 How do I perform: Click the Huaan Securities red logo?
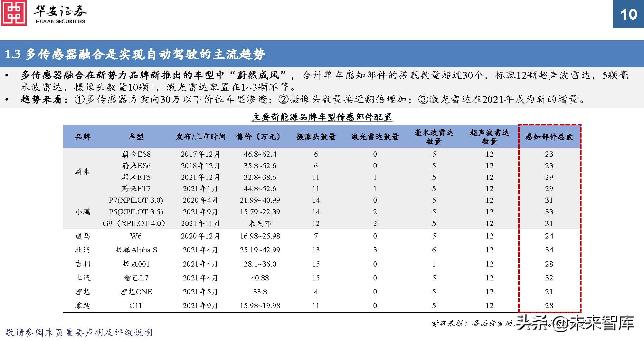14,13
